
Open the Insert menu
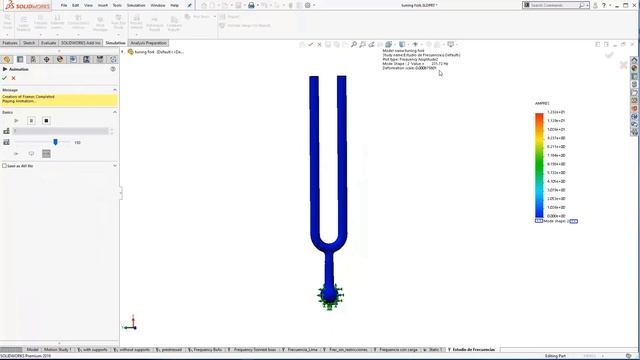tap(103, 5)
